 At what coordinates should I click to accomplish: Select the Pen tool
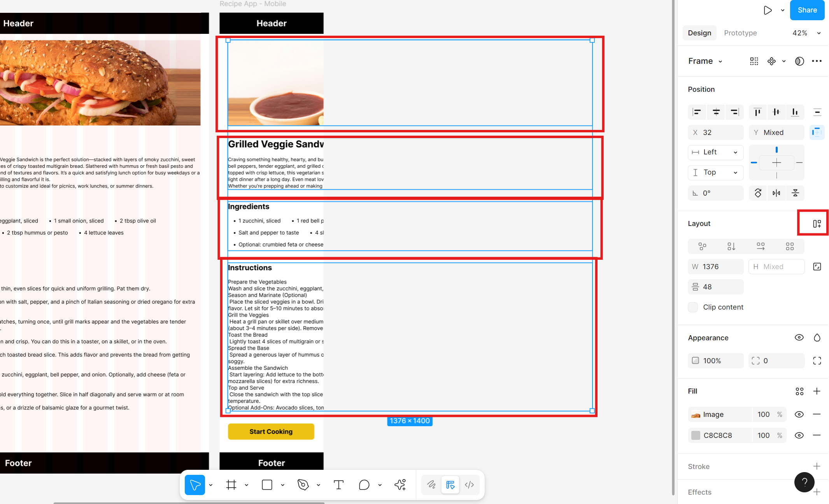click(x=303, y=485)
